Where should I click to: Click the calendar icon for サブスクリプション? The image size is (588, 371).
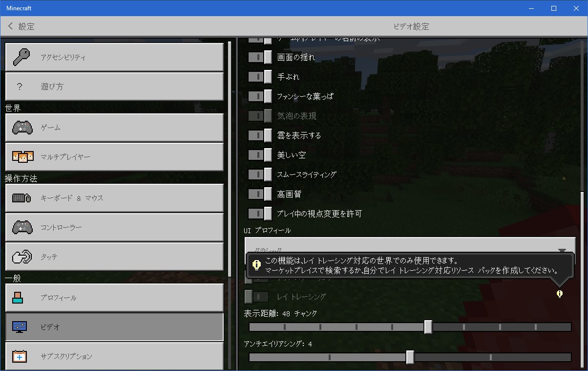click(20, 356)
